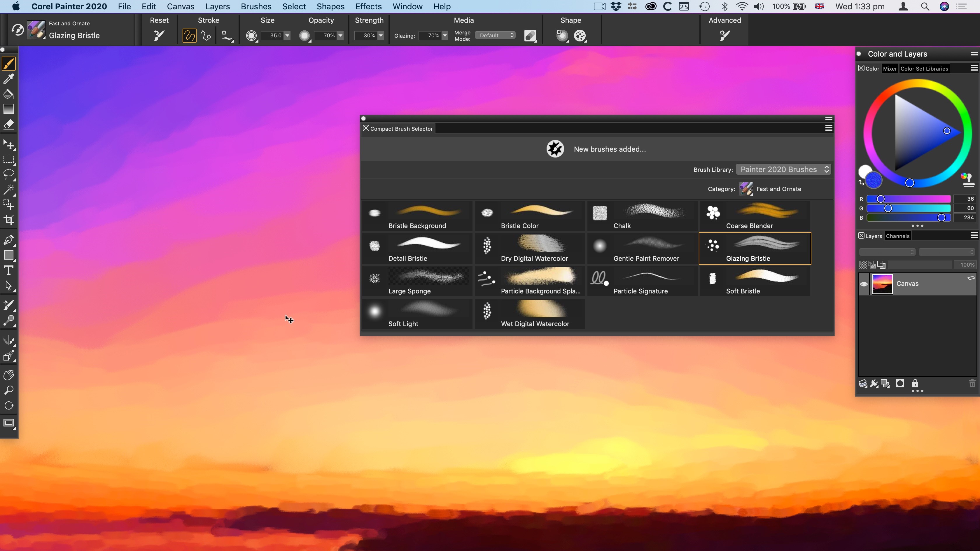Open the Brushes menu

(x=255, y=6)
